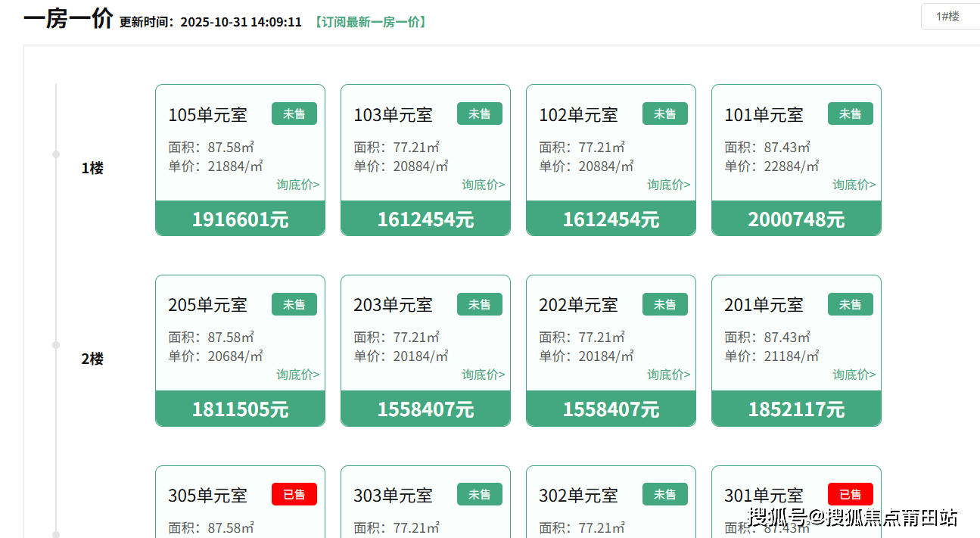
Task: Click total price 1558407元 of unit 202
Action: (x=611, y=409)
